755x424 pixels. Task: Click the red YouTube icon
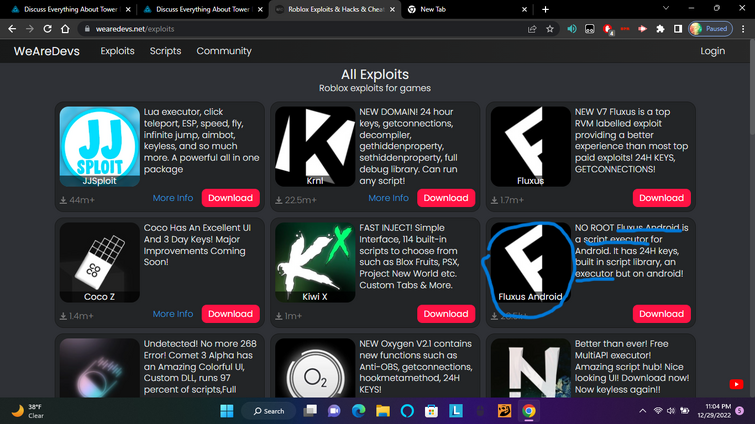(736, 384)
